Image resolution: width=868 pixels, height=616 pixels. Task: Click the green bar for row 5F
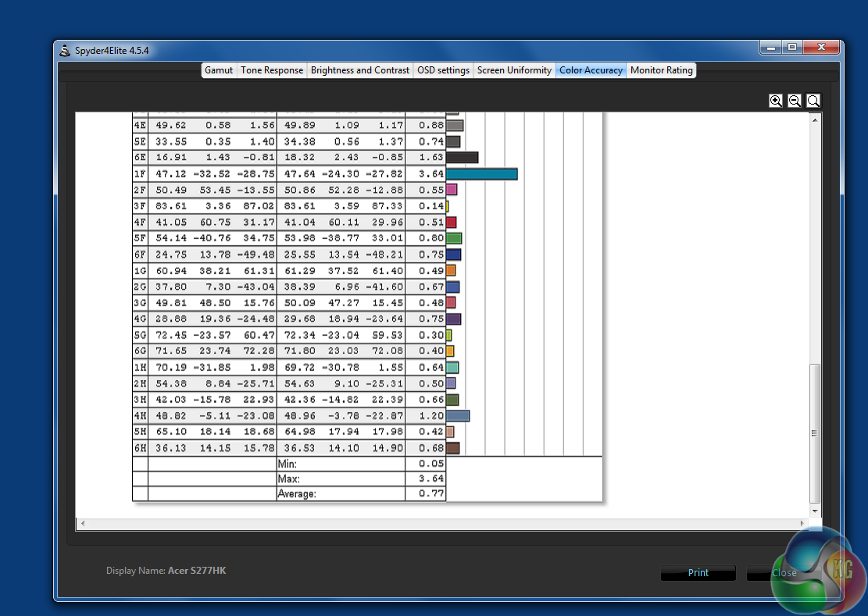click(454, 238)
